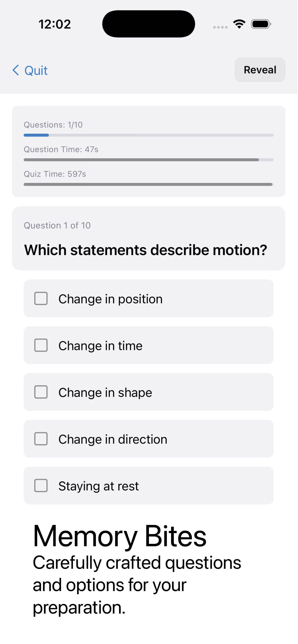Tap the Wi-Fi status icon
This screenshot has width=298, height=644.
tap(239, 24)
